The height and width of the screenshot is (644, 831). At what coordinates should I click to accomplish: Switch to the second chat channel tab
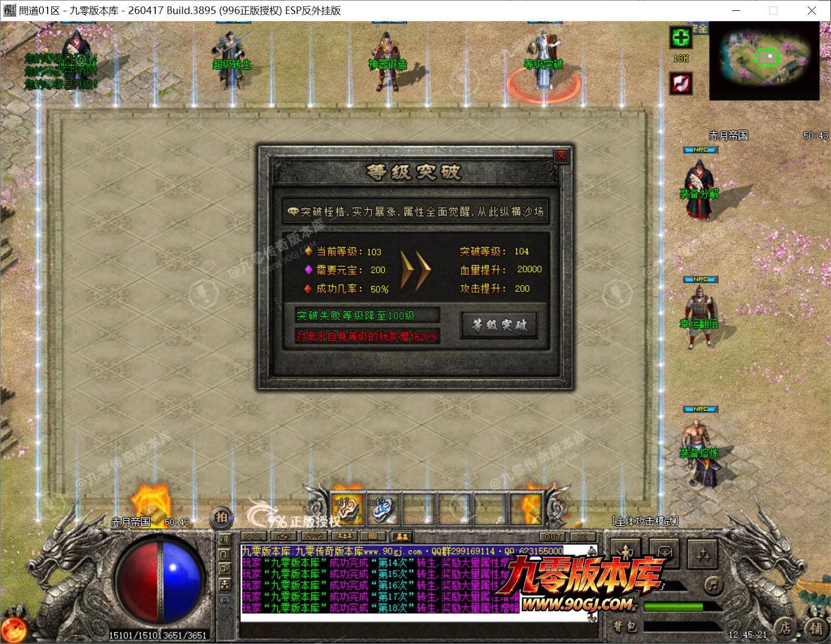tap(284, 537)
